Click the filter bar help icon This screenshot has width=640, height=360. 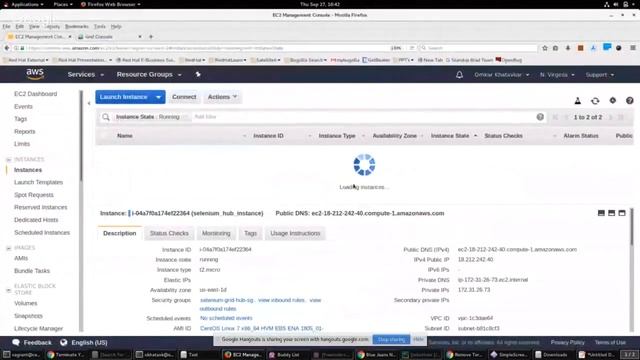tap(540, 117)
